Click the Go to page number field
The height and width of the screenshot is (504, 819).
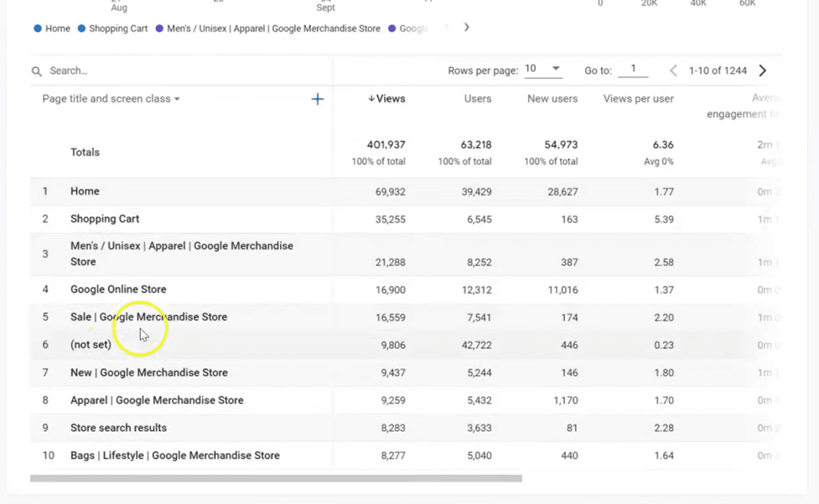click(633, 69)
